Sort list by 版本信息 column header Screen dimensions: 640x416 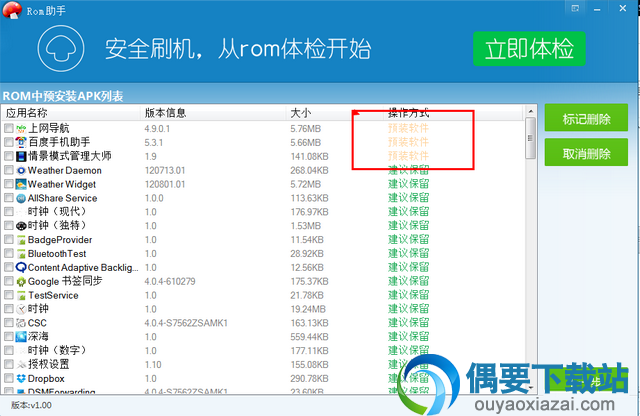pos(213,113)
